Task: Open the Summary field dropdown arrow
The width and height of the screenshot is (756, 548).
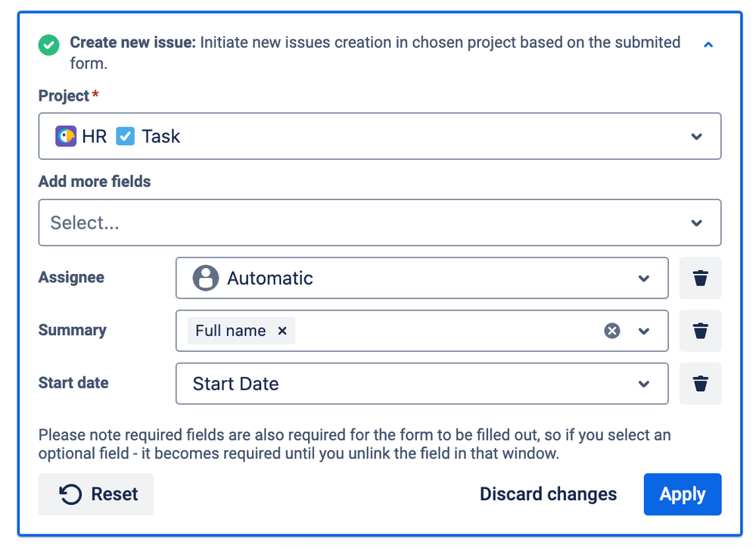Action: [x=644, y=331]
